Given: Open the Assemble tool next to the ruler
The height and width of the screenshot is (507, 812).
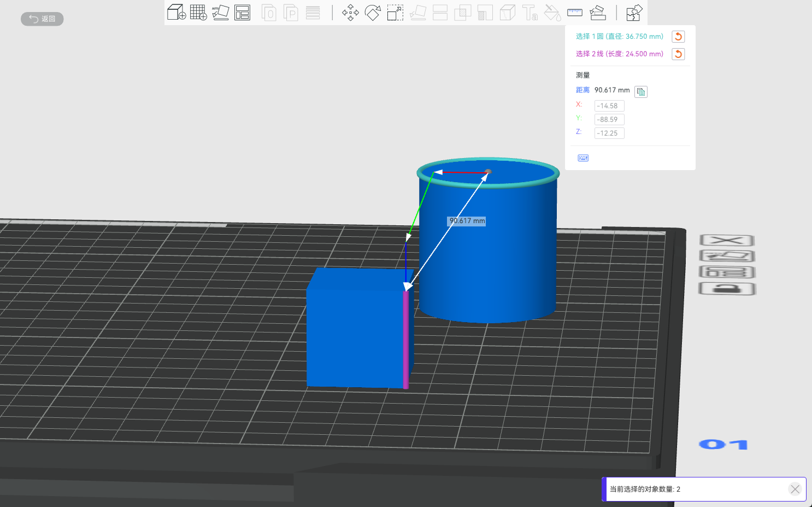Looking at the screenshot, I should point(598,13).
